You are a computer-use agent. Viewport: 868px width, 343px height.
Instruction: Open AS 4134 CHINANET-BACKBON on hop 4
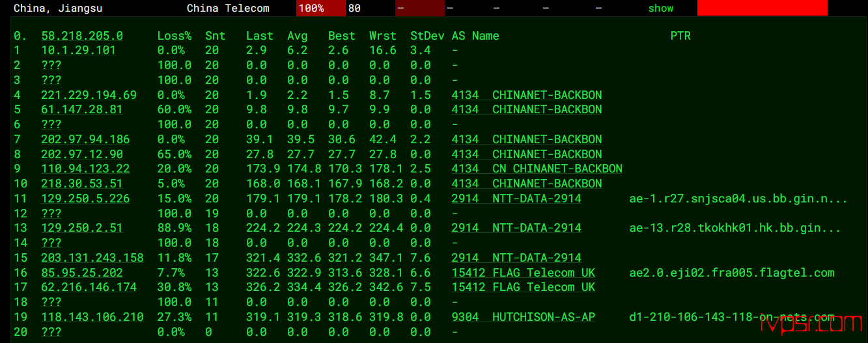[527, 95]
